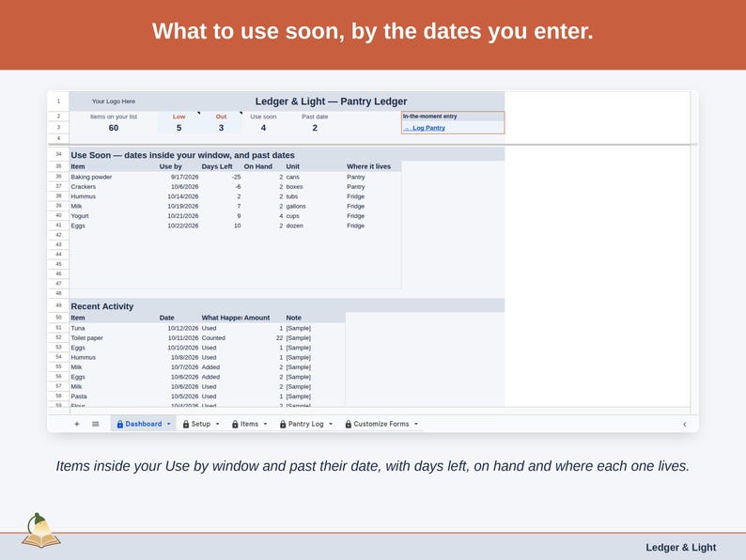
Task: Select the Yogurt item cell
Action: 114,216
